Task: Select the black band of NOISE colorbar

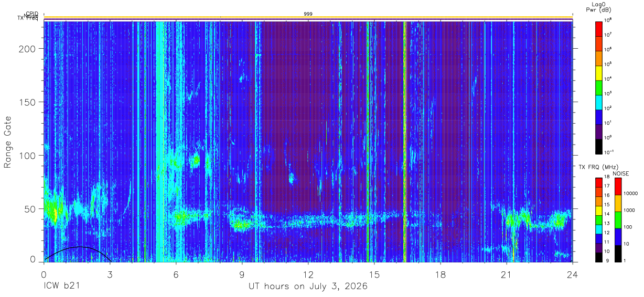Action: (x=617, y=253)
